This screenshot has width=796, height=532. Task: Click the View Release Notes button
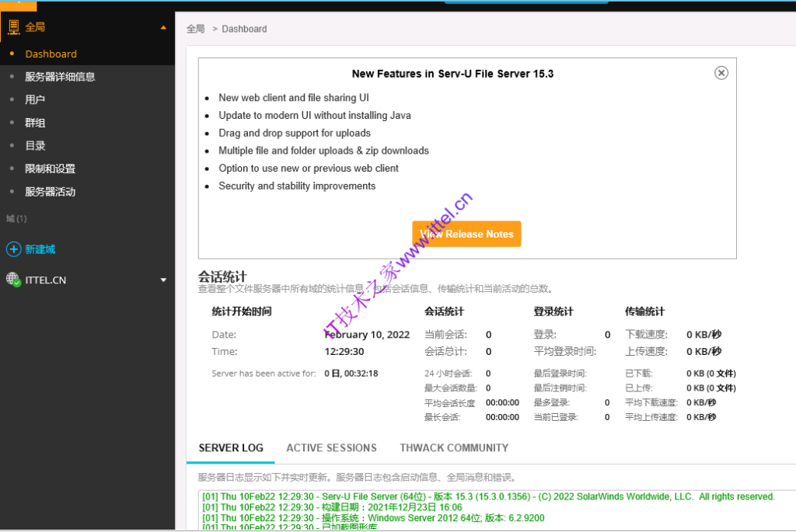(466, 234)
